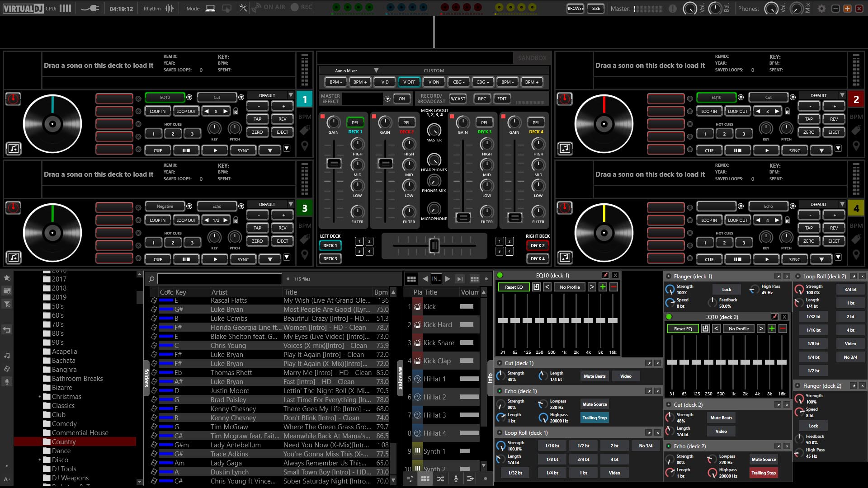Enable V ON video button

tap(434, 82)
